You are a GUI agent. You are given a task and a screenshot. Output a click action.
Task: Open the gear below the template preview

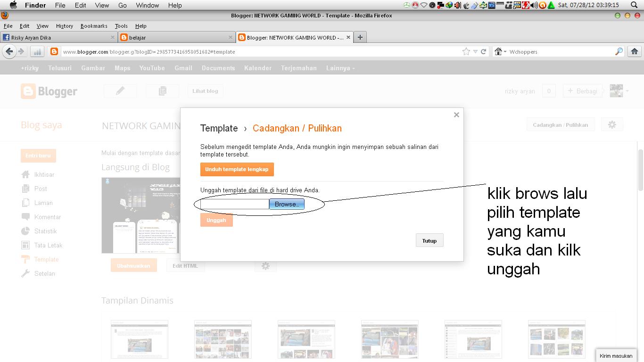[265, 266]
